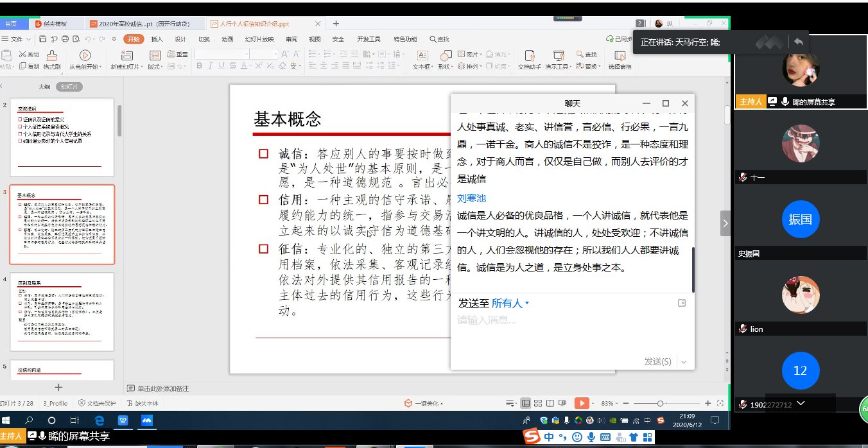Screen dimensions: 868x448
Task: Toggle bold text formatting
Action: pyautogui.click(x=199, y=66)
